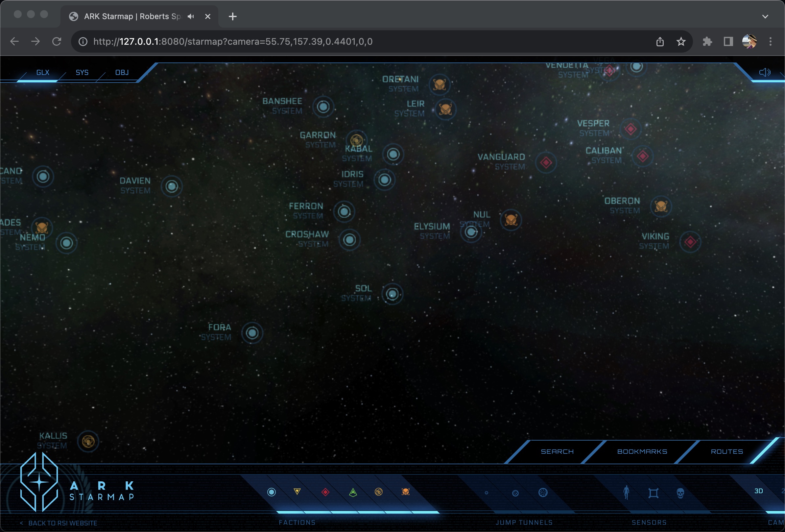The height and width of the screenshot is (532, 785).
Task: Toggle the yellow triangle faction filter
Action: (x=297, y=492)
